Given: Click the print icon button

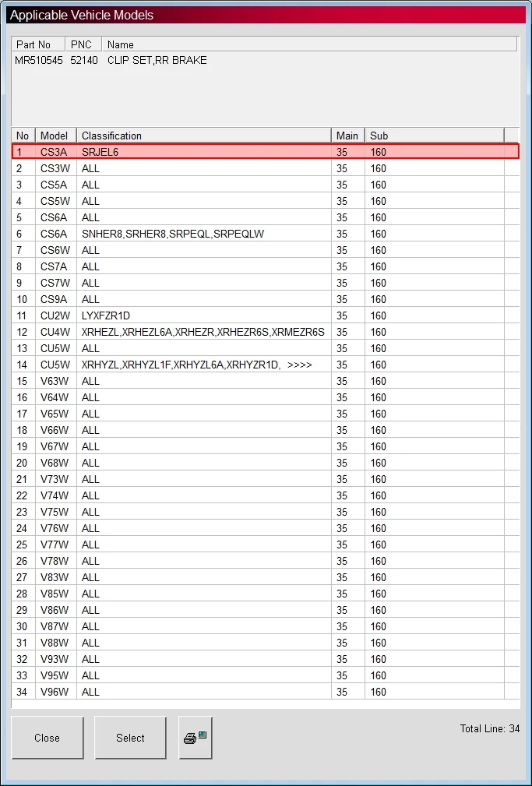Looking at the screenshot, I should [196, 738].
